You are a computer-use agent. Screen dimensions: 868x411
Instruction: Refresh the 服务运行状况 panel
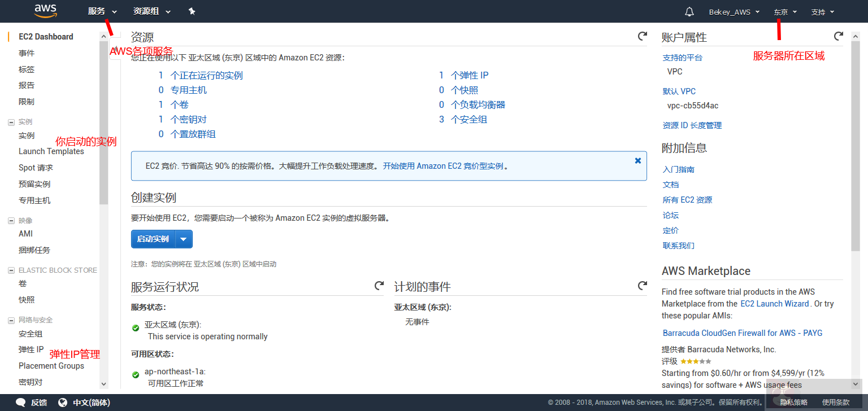(379, 286)
